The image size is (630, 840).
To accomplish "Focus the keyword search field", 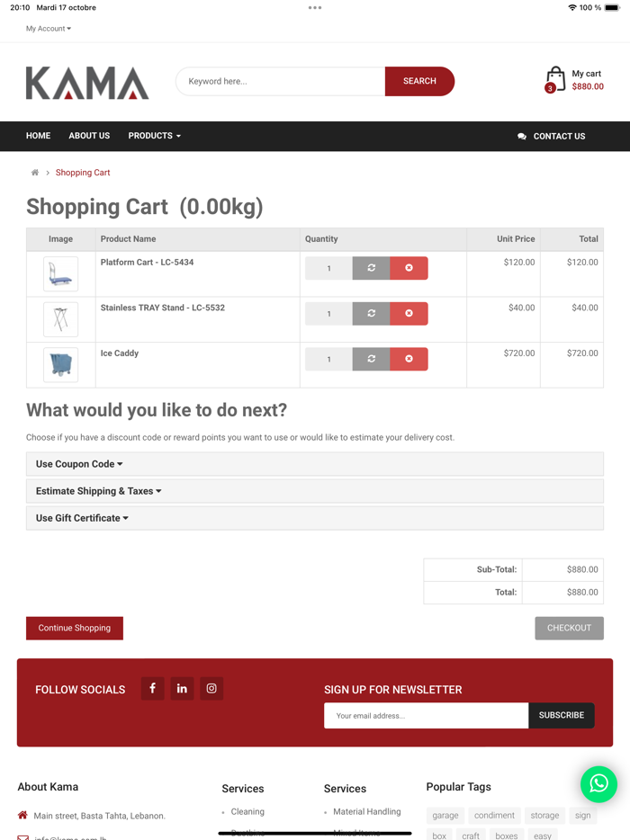I will coord(281,82).
